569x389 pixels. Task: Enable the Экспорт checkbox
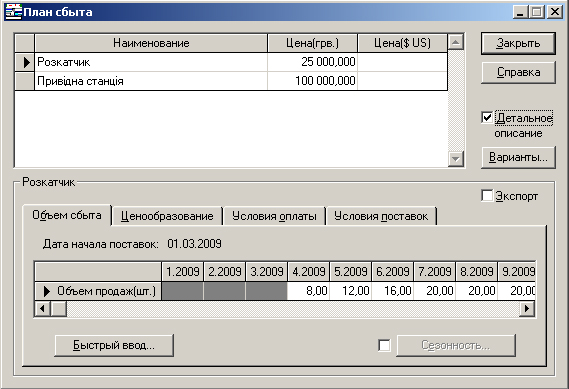pos(487,196)
